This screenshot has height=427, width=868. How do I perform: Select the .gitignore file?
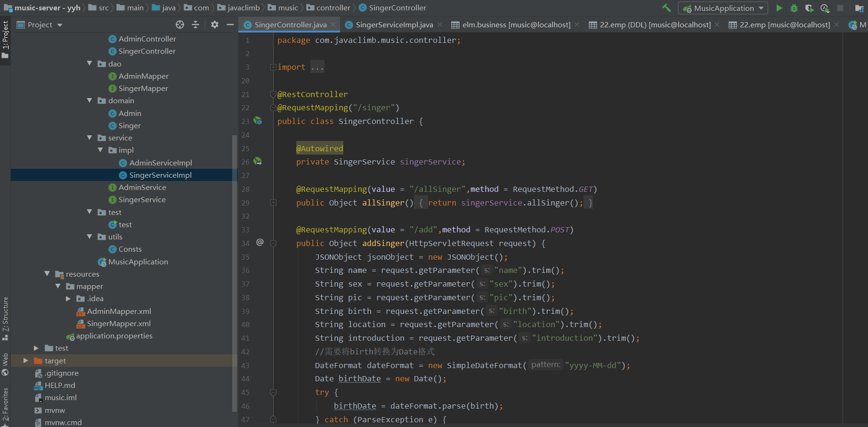pos(61,373)
